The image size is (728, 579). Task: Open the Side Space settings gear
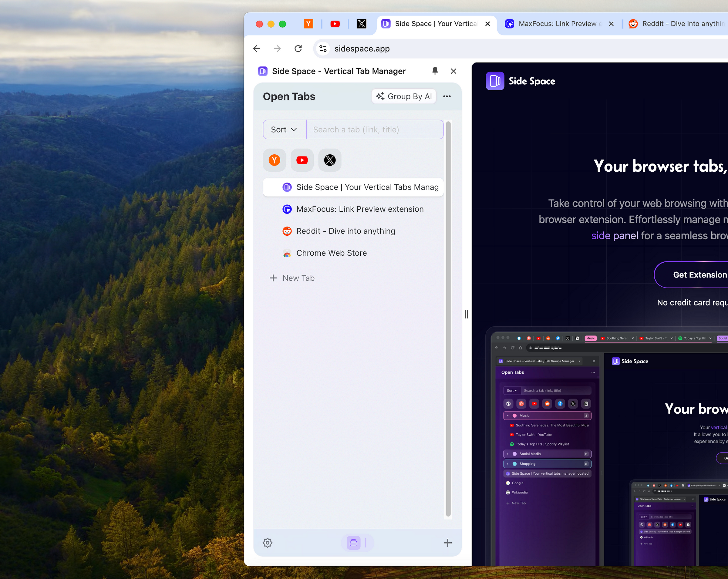coord(268,543)
